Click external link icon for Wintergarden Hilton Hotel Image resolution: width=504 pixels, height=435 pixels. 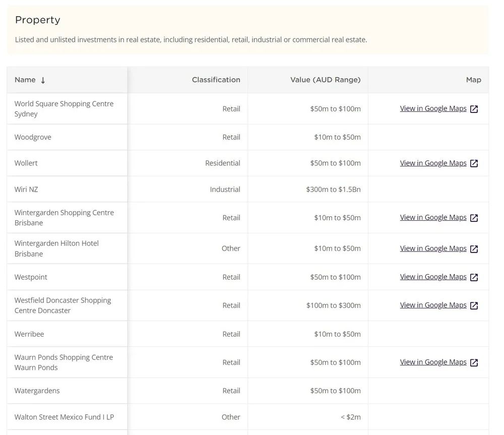tap(474, 249)
